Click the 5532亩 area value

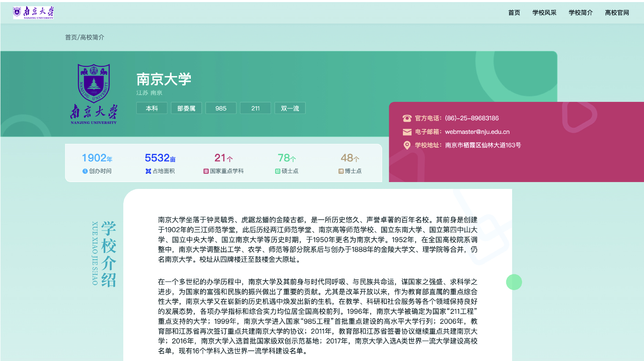click(160, 158)
